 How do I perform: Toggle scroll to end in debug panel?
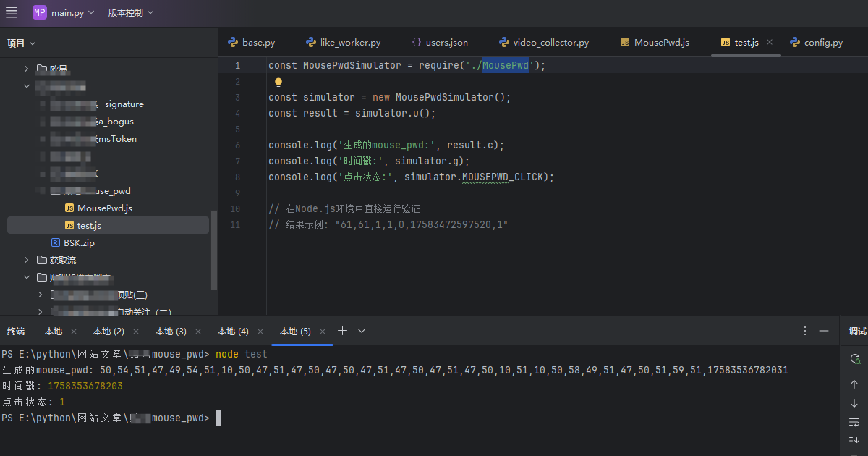click(854, 441)
